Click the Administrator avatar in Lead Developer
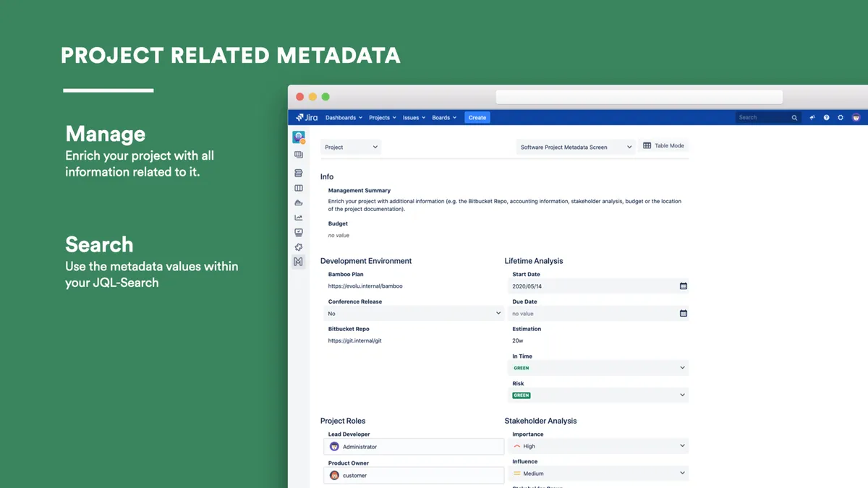Viewport: 868px width, 488px height. (x=334, y=447)
